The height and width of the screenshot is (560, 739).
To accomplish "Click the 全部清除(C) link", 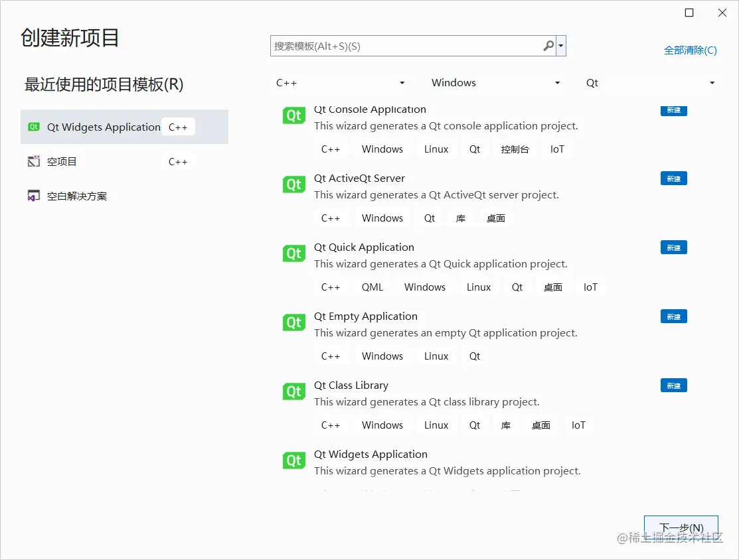I will click(690, 50).
